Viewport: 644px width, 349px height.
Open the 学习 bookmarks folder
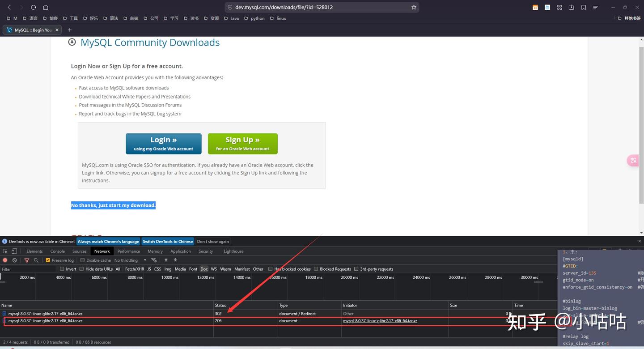point(171,18)
